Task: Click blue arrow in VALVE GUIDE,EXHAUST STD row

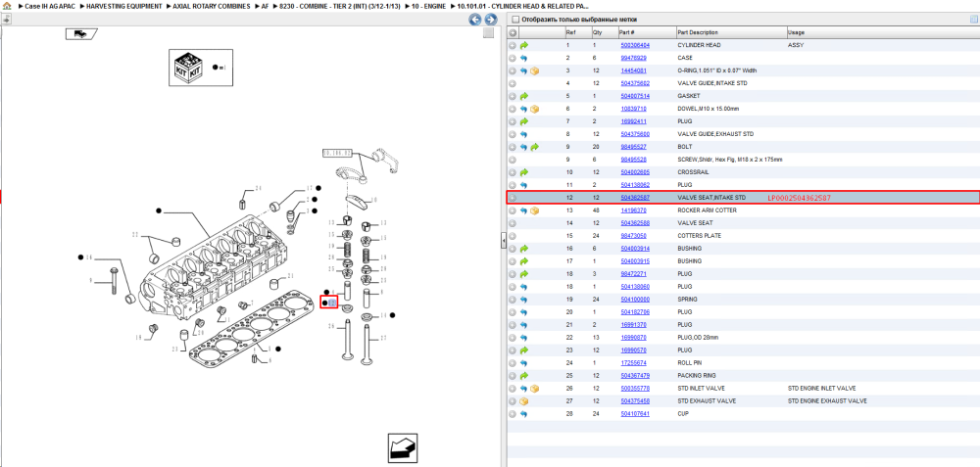Action: [x=524, y=134]
